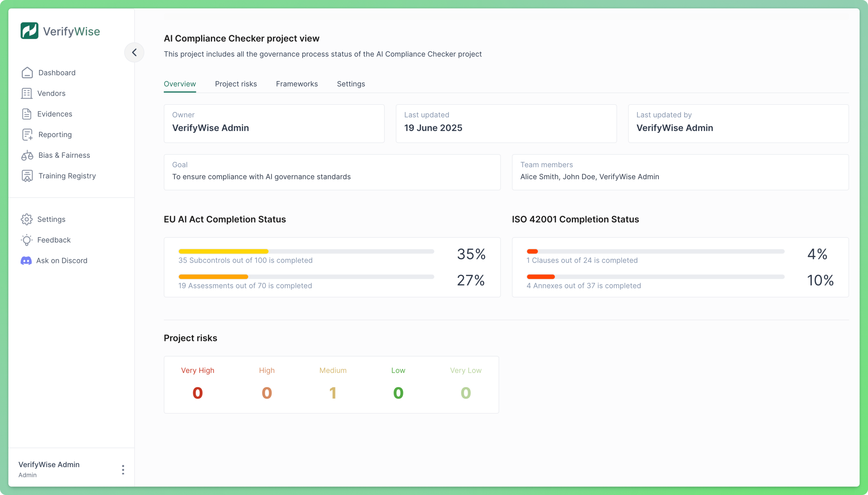
Task: Click the Very High risk count
Action: (x=197, y=393)
